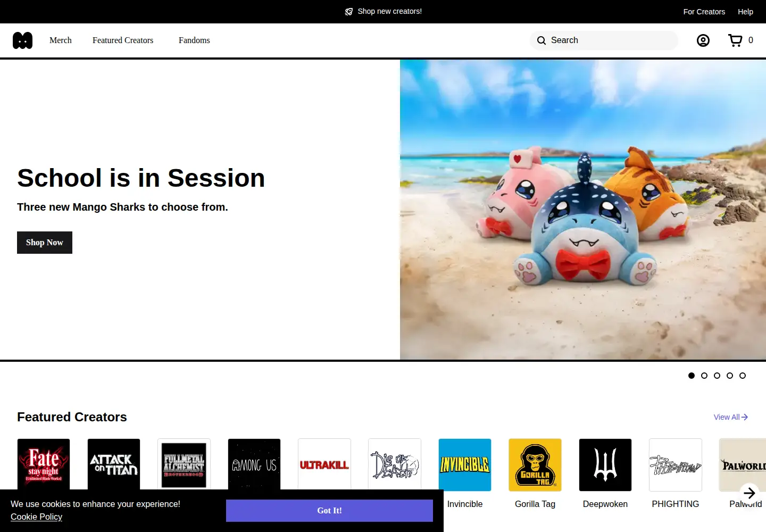The height and width of the screenshot is (532, 766).
Task: Open the PHIGHTING creator tile
Action: pyautogui.click(x=676, y=465)
